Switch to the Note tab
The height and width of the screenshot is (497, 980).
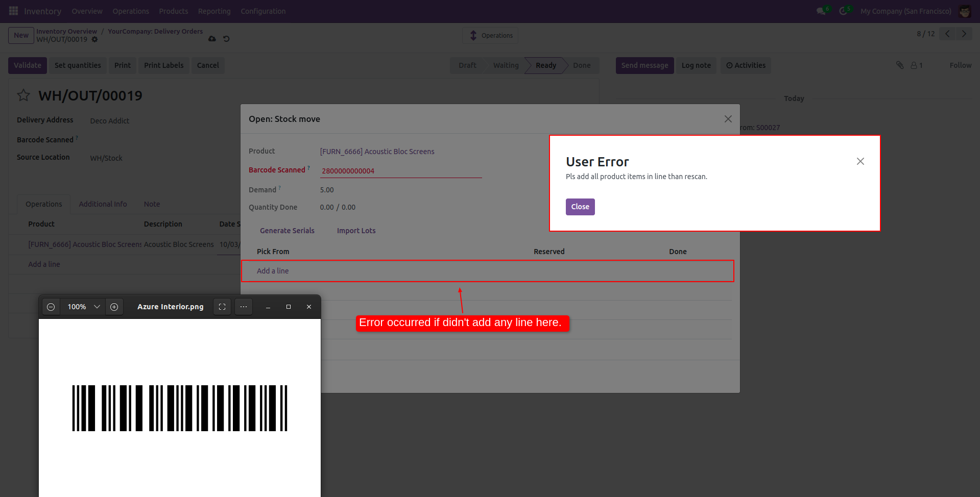point(152,204)
